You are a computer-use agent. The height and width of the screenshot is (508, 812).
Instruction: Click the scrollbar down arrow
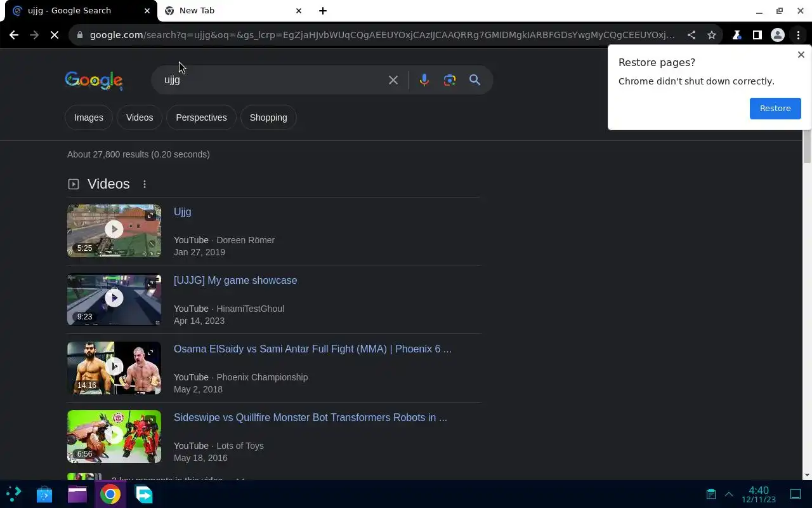coord(807,475)
